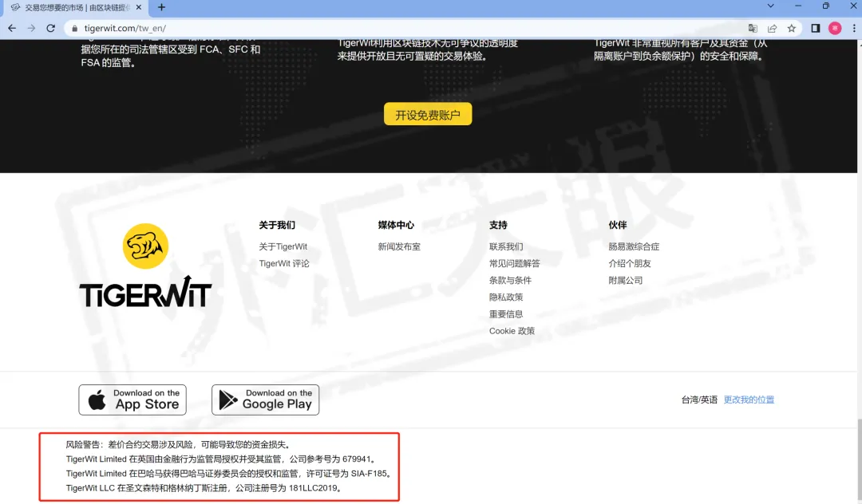Open Cookie 政策 link

click(x=512, y=331)
